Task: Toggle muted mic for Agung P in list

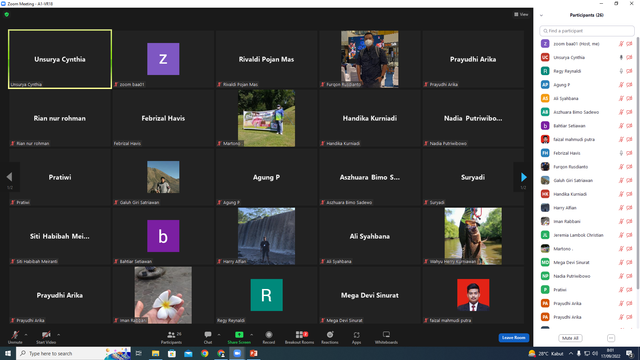Action: pos(621,85)
